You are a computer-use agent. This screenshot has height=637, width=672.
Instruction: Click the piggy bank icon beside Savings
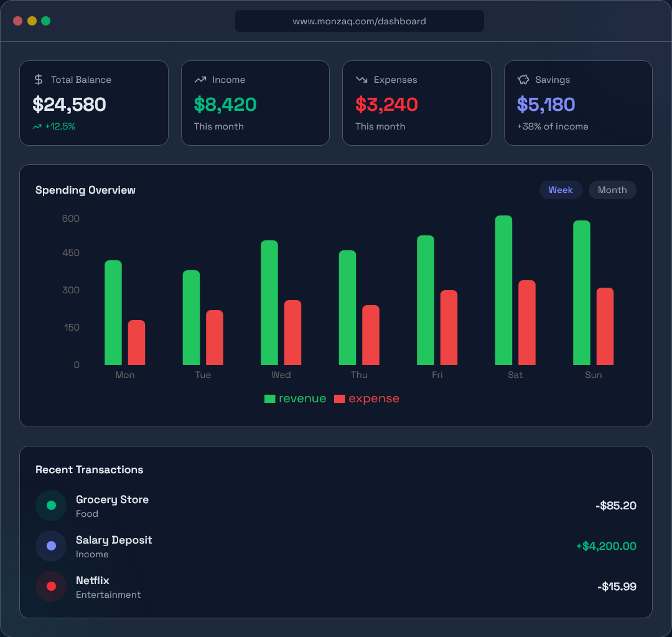(522, 79)
